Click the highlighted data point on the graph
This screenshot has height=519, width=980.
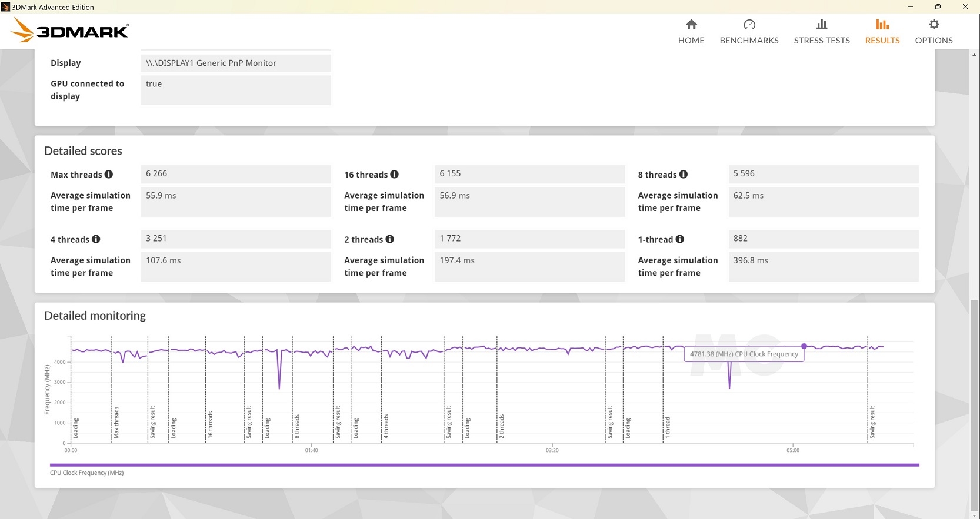pos(804,346)
